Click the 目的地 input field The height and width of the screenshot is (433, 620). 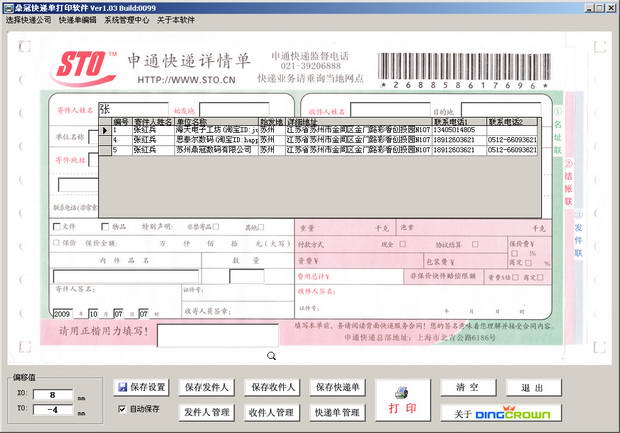501,110
